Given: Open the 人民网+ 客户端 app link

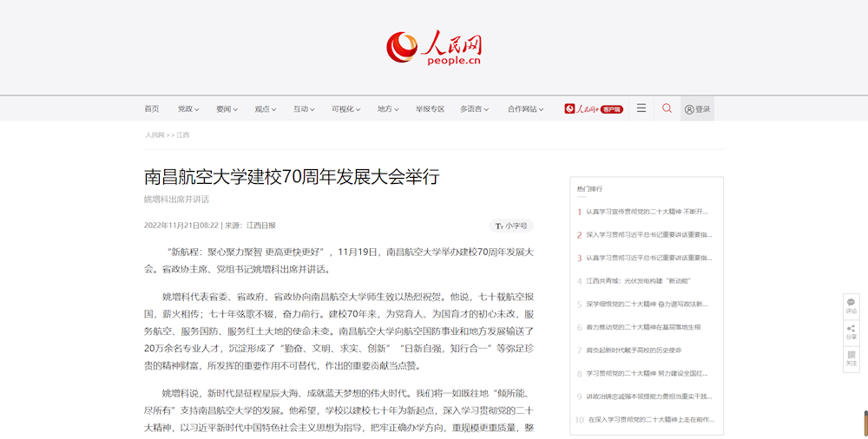Looking at the screenshot, I should [594, 109].
